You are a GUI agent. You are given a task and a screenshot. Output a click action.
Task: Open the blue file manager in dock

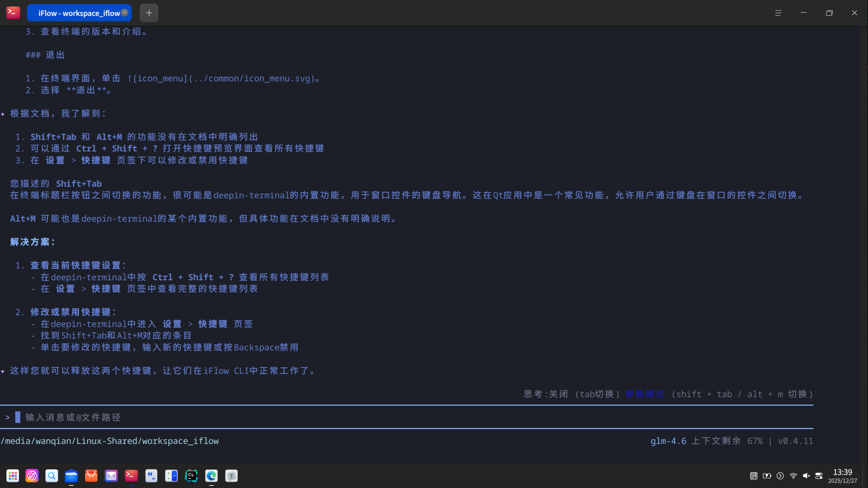point(71,476)
